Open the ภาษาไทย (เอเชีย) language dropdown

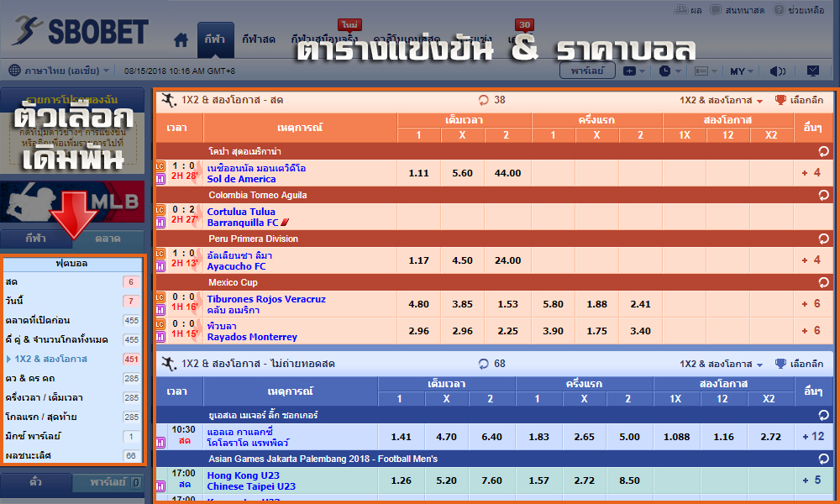coord(67,71)
